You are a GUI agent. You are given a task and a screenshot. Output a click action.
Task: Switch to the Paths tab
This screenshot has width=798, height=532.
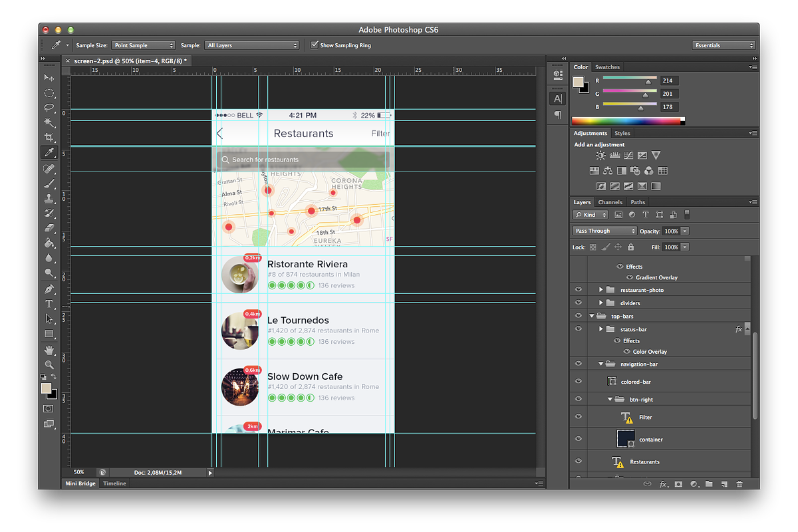click(638, 202)
